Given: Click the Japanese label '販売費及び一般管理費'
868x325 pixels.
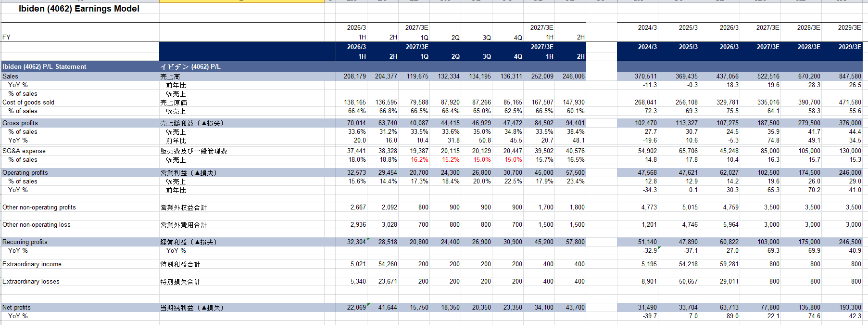Looking at the screenshot, I should point(194,151).
